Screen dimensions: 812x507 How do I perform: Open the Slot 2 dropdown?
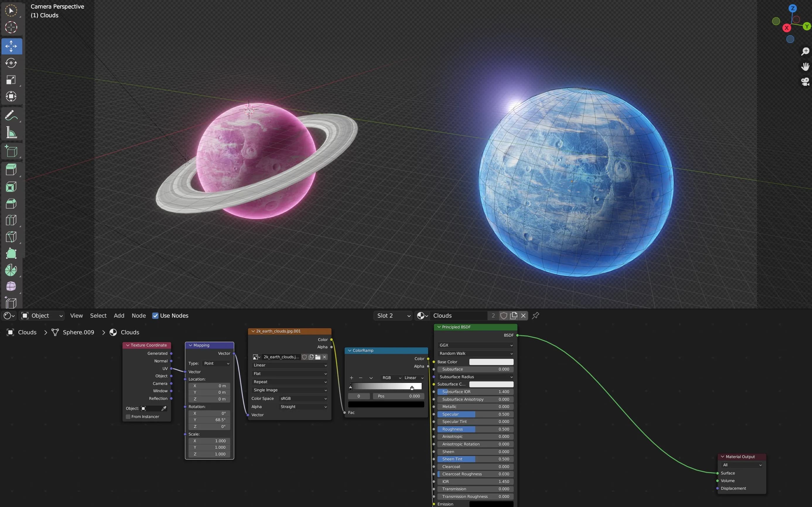pos(393,316)
